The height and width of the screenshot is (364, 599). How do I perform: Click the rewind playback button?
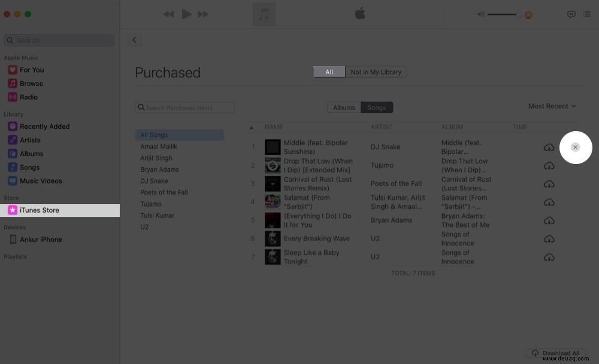[x=168, y=14]
